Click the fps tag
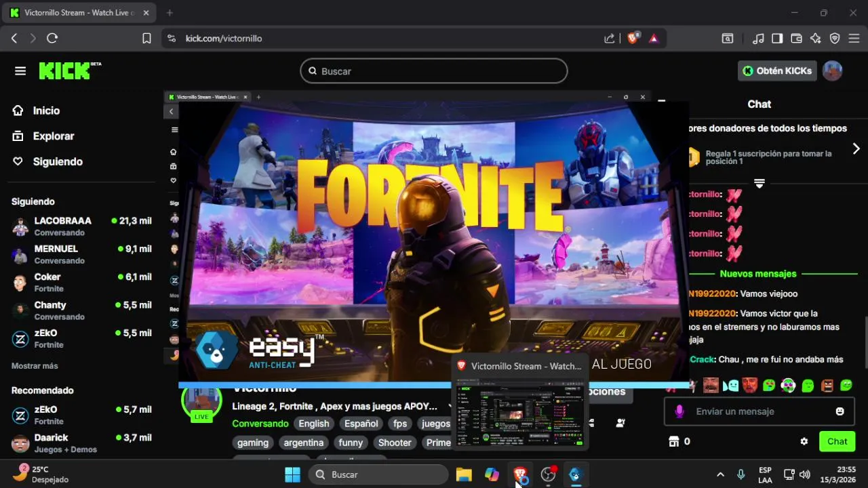868x488 pixels. click(x=400, y=424)
